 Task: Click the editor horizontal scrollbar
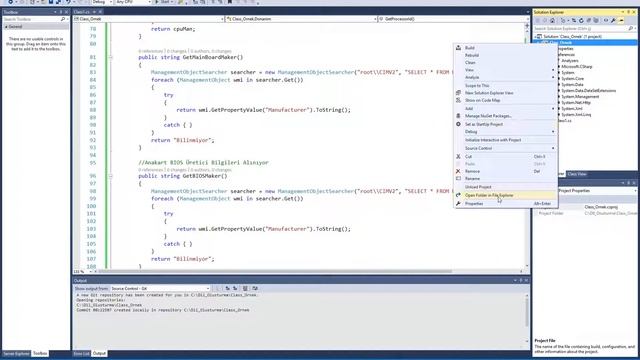276,271
